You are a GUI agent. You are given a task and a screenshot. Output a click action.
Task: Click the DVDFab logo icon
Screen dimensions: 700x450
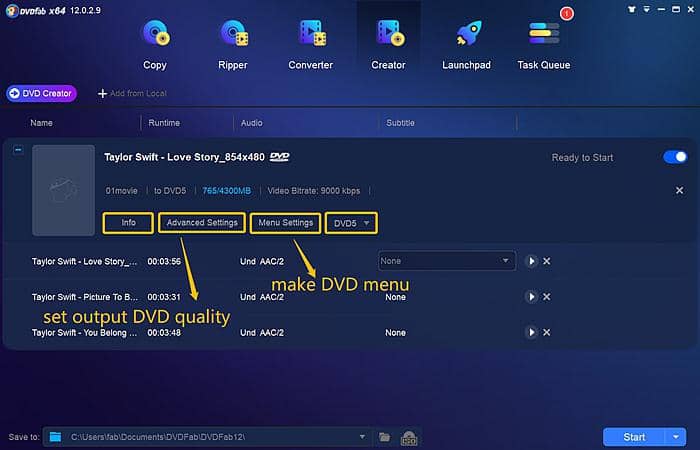pos(12,11)
